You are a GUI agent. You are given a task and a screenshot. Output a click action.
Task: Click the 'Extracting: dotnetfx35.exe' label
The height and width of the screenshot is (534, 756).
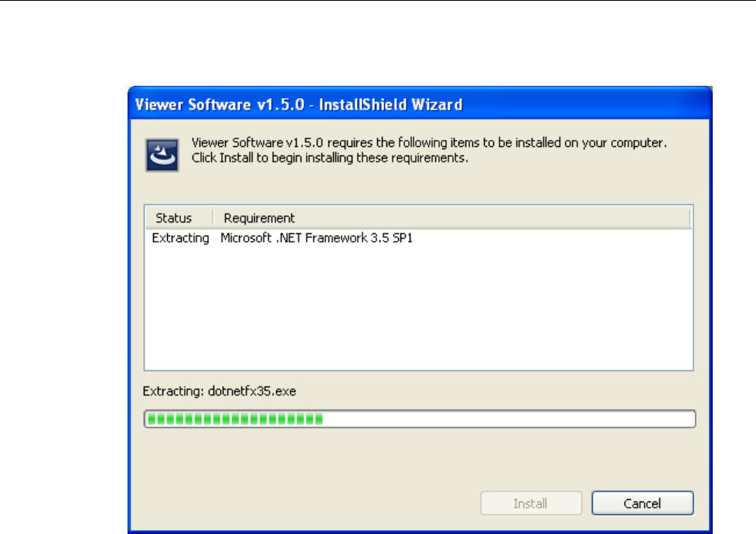[220, 391]
